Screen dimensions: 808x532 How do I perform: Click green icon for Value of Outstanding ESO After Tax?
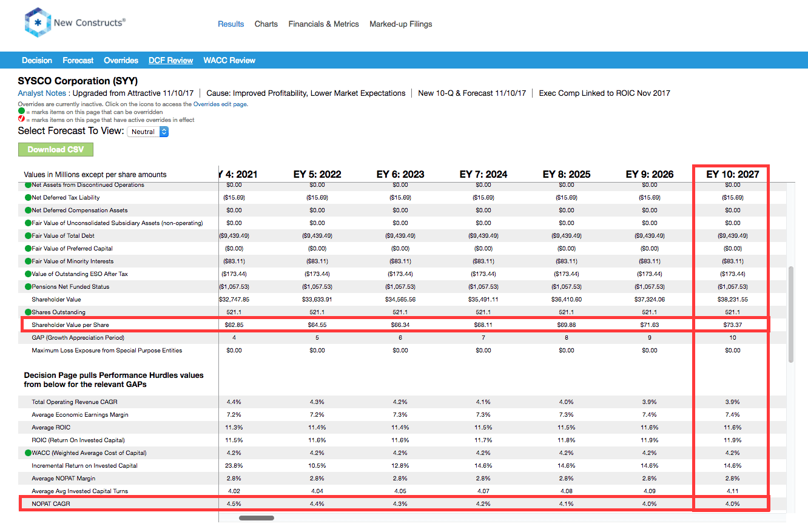point(28,274)
